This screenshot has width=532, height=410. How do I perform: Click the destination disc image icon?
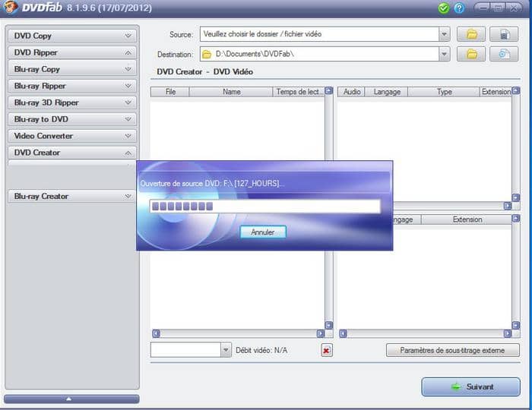504,54
